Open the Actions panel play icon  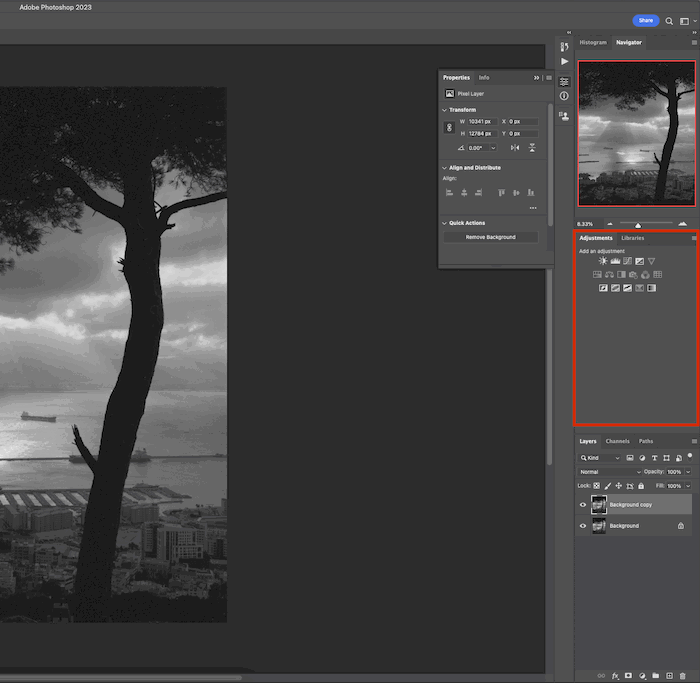coord(564,61)
